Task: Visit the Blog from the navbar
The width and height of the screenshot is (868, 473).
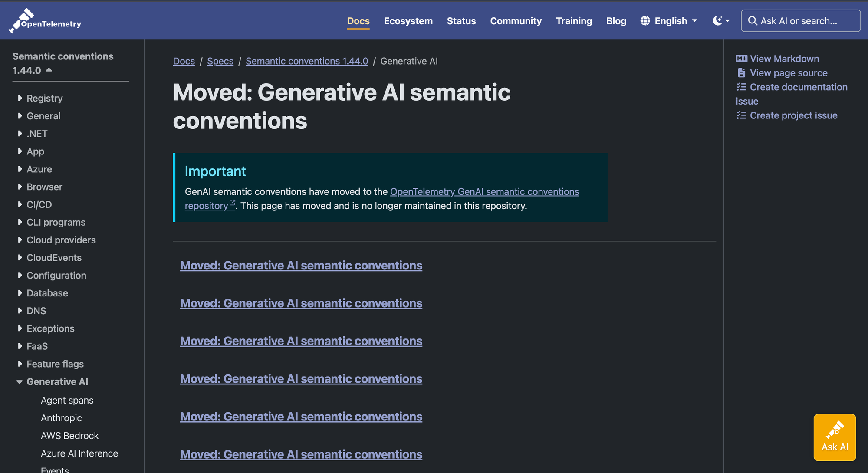Action: [616, 21]
